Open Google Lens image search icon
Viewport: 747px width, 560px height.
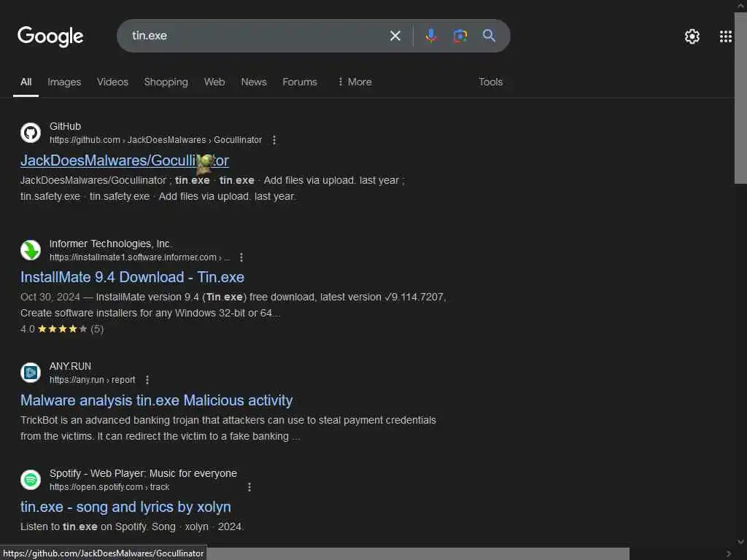coord(460,36)
